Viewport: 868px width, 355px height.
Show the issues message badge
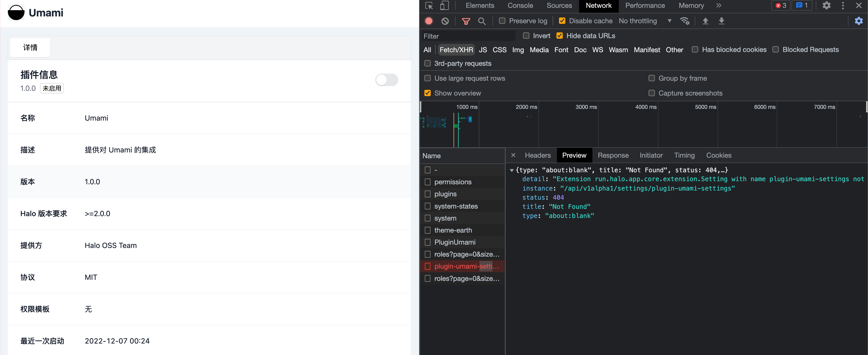pyautogui.click(x=802, y=5)
